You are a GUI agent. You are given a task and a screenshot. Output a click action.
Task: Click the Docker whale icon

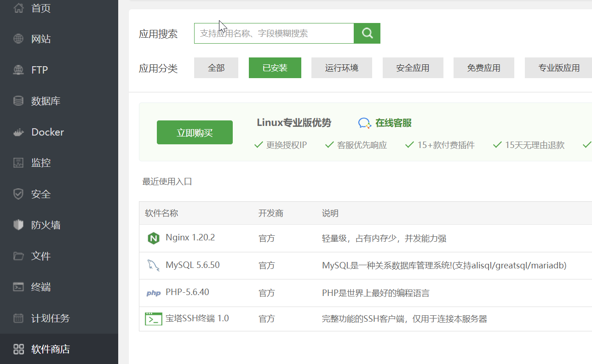pyautogui.click(x=18, y=132)
